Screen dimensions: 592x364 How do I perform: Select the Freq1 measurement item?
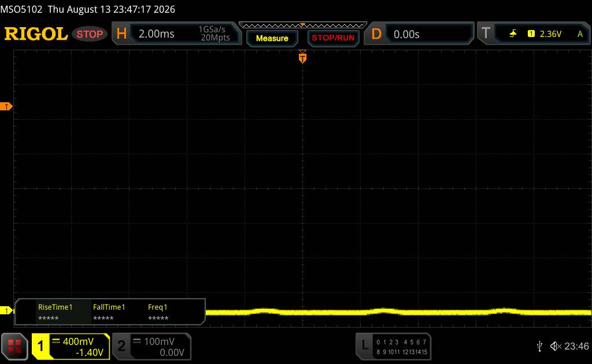158,313
